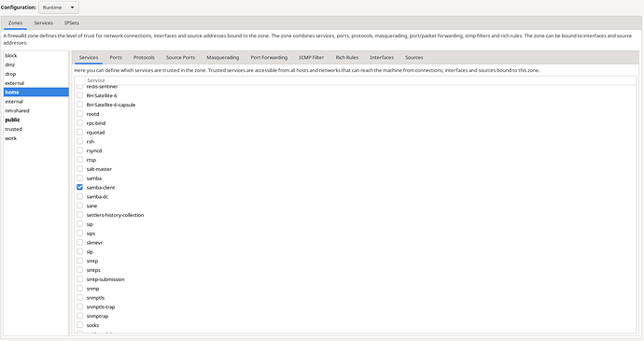The height and width of the screenshot is (341, 644).
Task: Click the Service column header
Action: point(360,80)
